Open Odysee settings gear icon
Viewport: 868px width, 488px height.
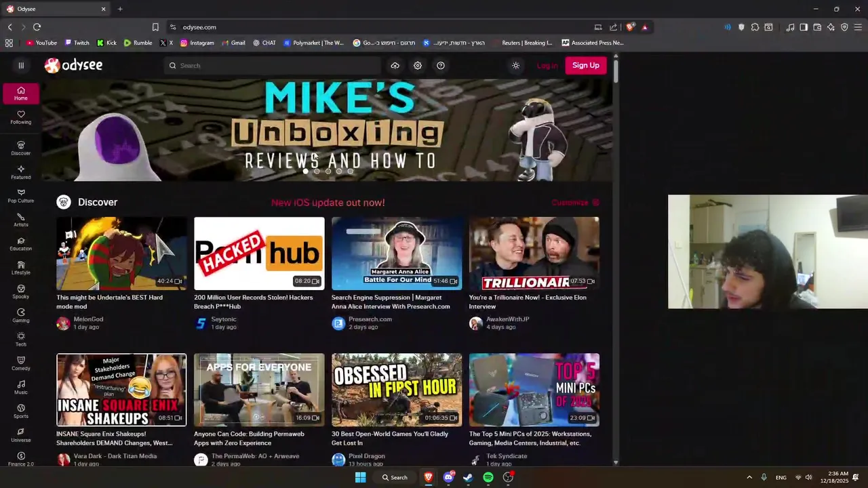(x=418, y=66)
